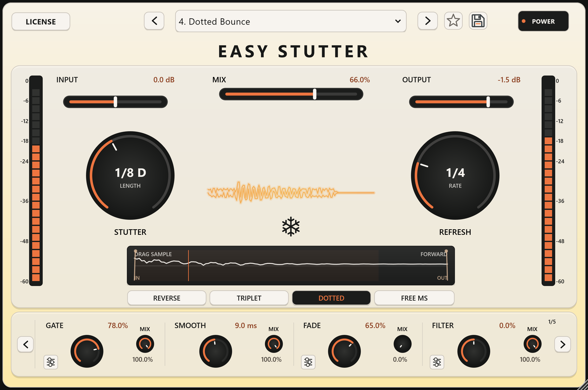Click the FADE MIX value 0.0%

pos(400,360)
